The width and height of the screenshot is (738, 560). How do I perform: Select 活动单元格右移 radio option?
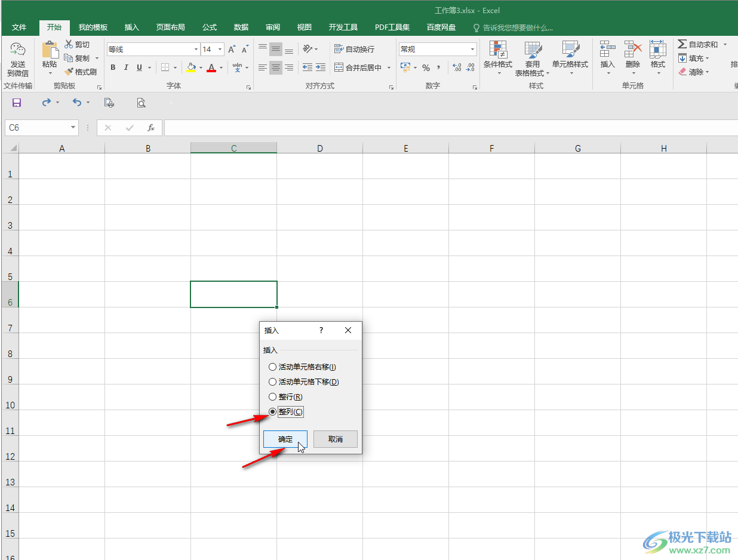303,367
